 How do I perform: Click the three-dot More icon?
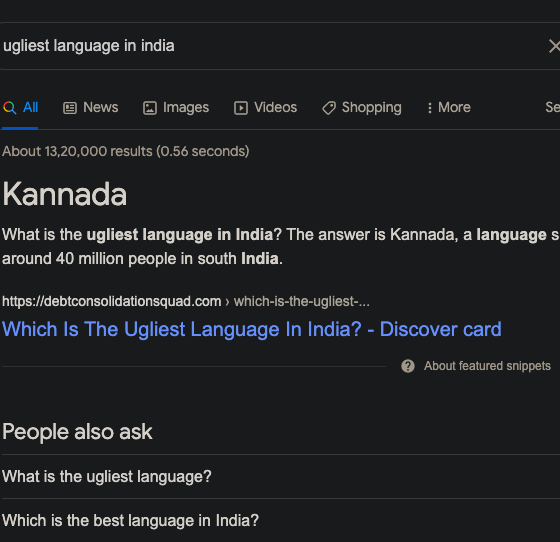(x=430, y=108)
